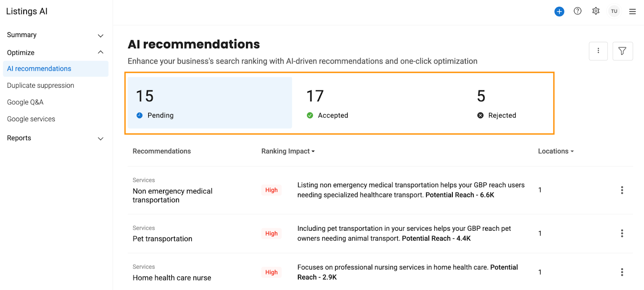Open Google Q&A in sidebar
This screenshot has height=290, width=644.
pyautogui.click(x=25, y=102)
